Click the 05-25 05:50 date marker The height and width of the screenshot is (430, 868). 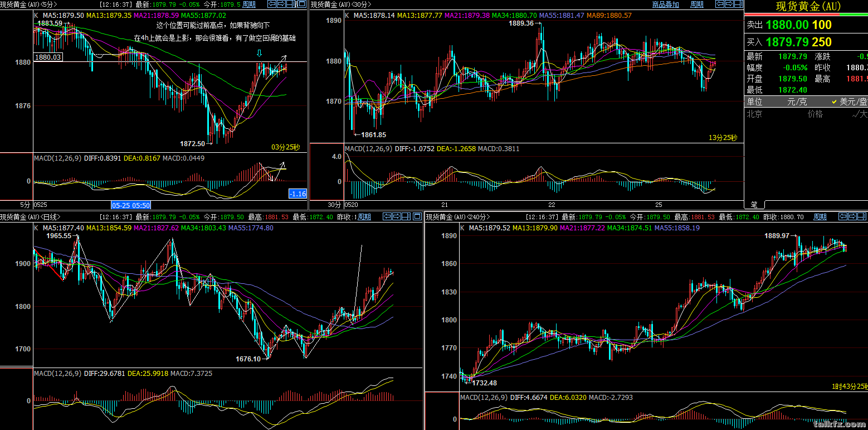point(131,205)
